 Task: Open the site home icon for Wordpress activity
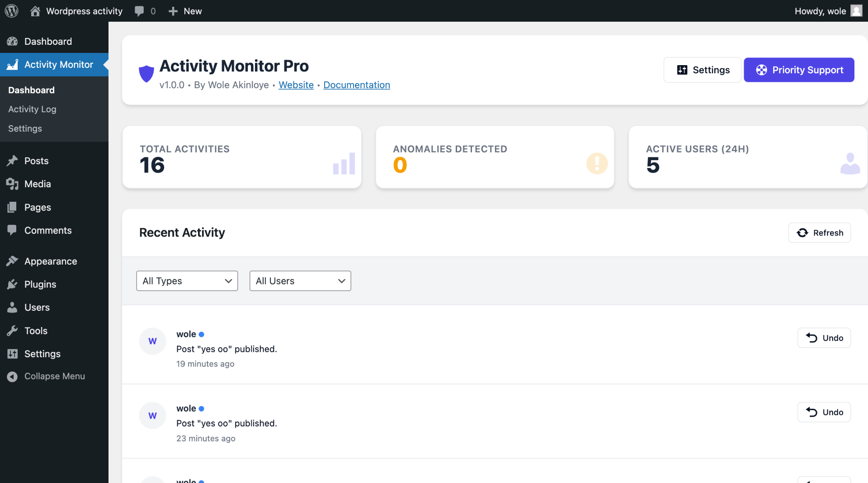coord(35,11)
